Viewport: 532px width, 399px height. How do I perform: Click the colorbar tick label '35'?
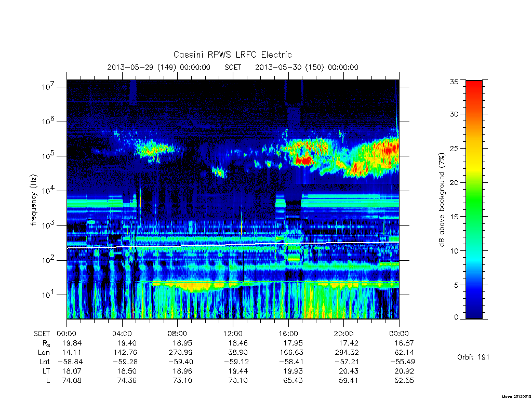pyautogui.click(x=454, y=82)
